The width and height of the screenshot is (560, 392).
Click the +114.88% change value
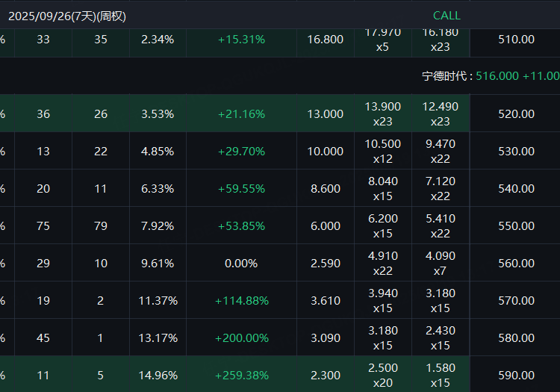(x=241, y=301)
